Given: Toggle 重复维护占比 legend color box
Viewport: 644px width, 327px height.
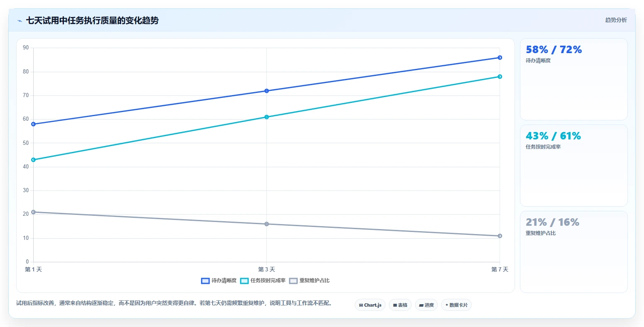Looking at the screenshot, I should coord(293,281).
